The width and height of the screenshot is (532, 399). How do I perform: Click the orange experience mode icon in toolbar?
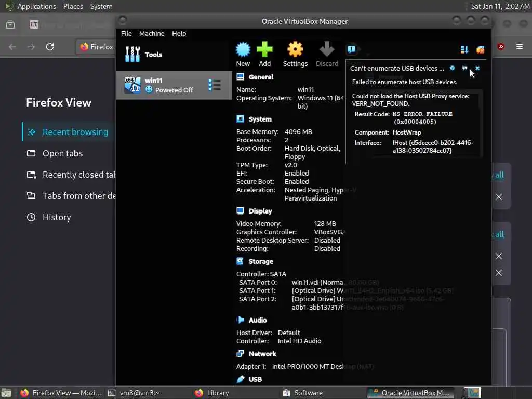coord(481,50)
